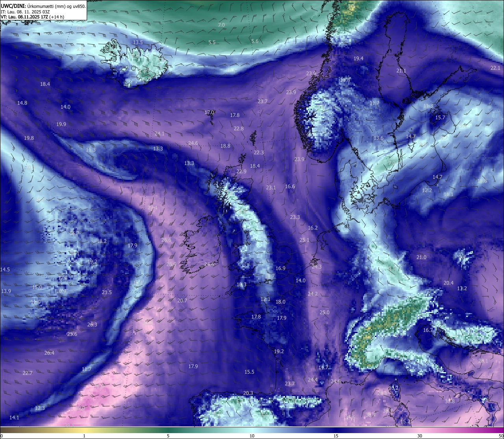
Task: Click the 13.9 value at left edge
Action: click(6, 291)
